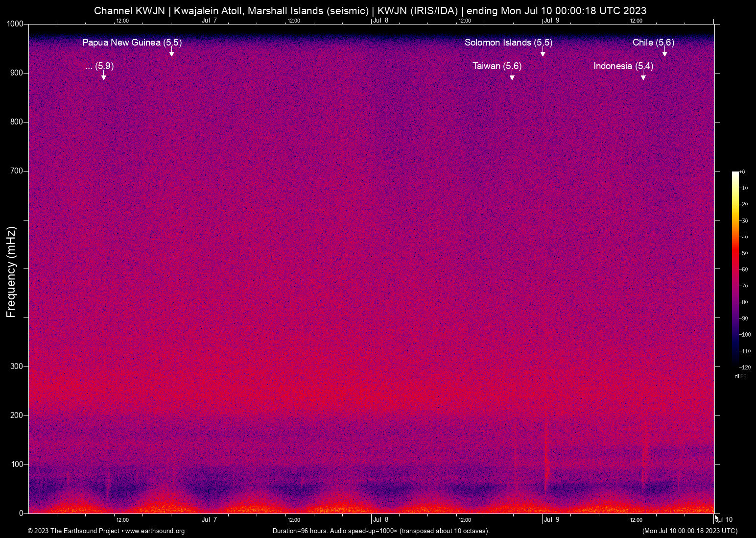Click the 300 tick label on the frequency axis

(17, 367)
